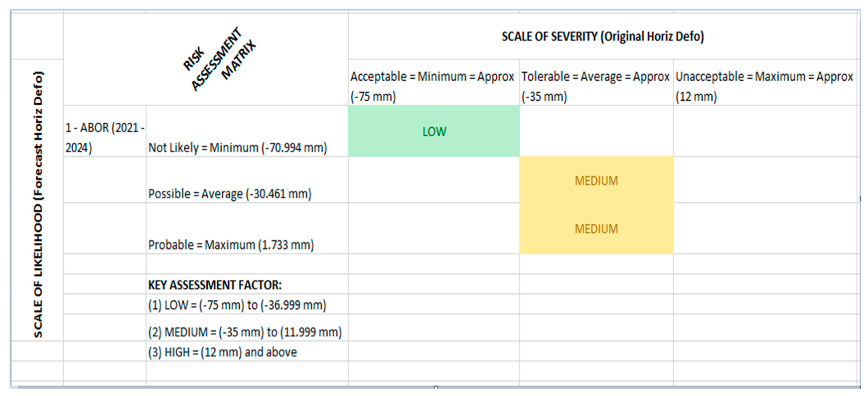Click the Possible = Average (-30.461 mm) cell
The height and width of the screenshot is (396, 868).
(x=230, y=193)
